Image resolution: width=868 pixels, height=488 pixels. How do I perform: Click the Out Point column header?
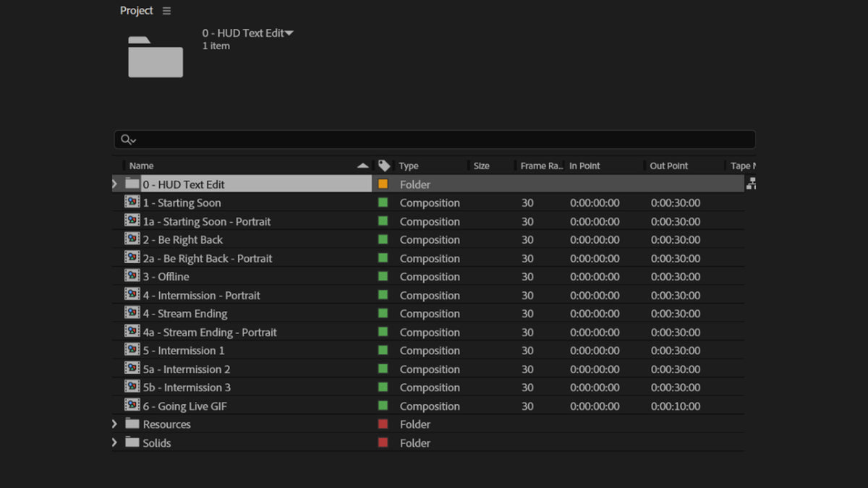click(668, 166)
